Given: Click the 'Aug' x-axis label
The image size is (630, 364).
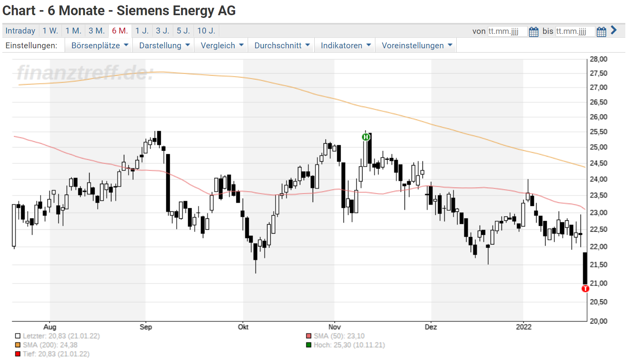Looking at the screenshot, I should 50,327.
